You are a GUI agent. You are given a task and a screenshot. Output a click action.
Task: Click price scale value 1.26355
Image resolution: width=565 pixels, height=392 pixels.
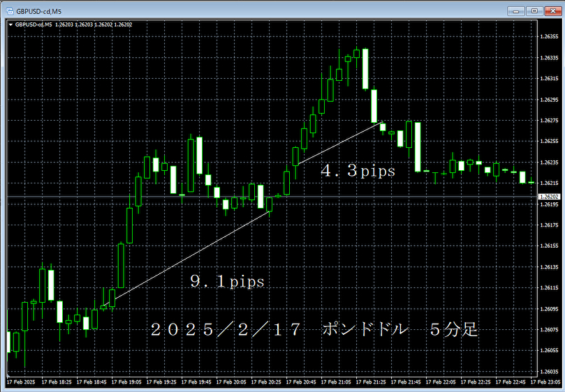point(549,36)
